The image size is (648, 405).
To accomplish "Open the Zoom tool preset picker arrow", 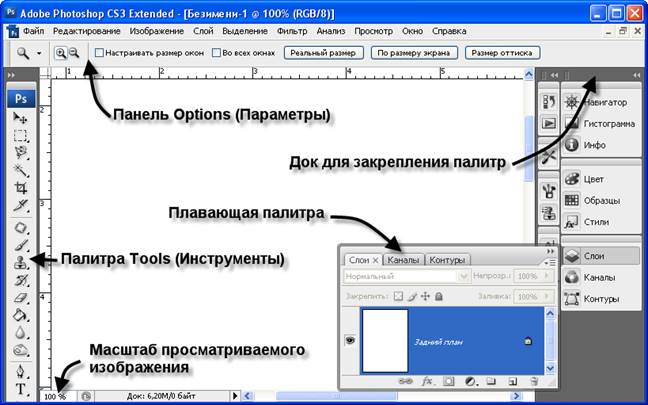I will pyautogui.click(x=39, y=53).
